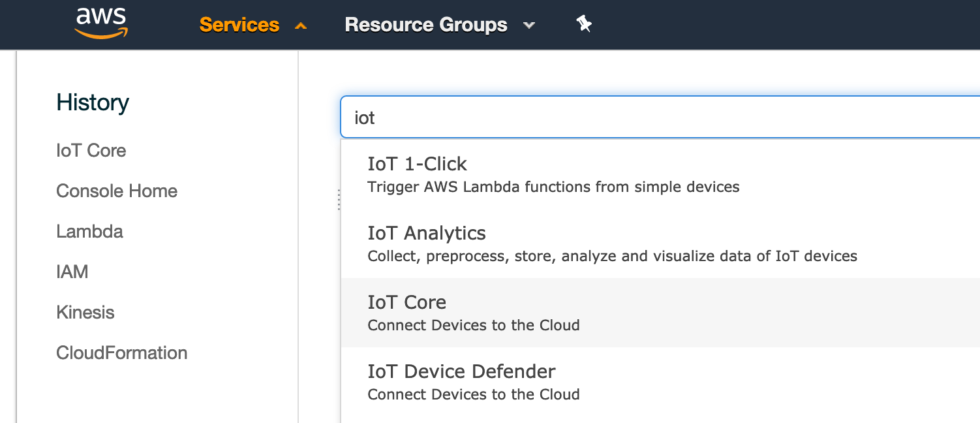Choose IoT Analytics in the search results

426,233
